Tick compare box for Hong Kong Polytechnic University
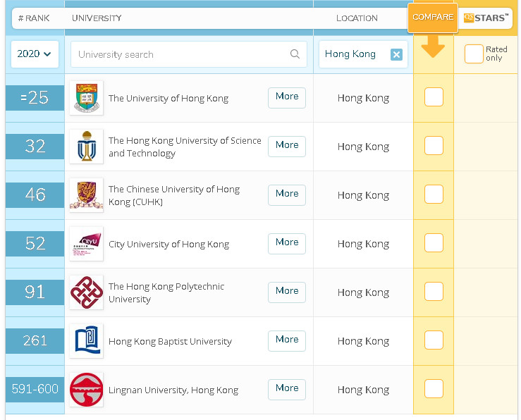Screen dimensions: 521x420 click(x=434, y=292)
